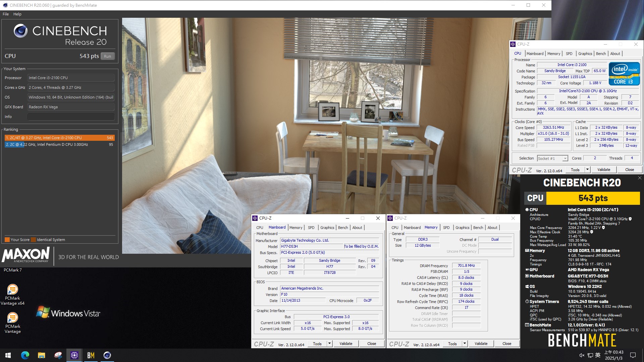The height and width of the screenshot is (362, 644).
Task: Open the PCMark Vantage x64 desktop shortcut
Action: (x=13, y=295)
